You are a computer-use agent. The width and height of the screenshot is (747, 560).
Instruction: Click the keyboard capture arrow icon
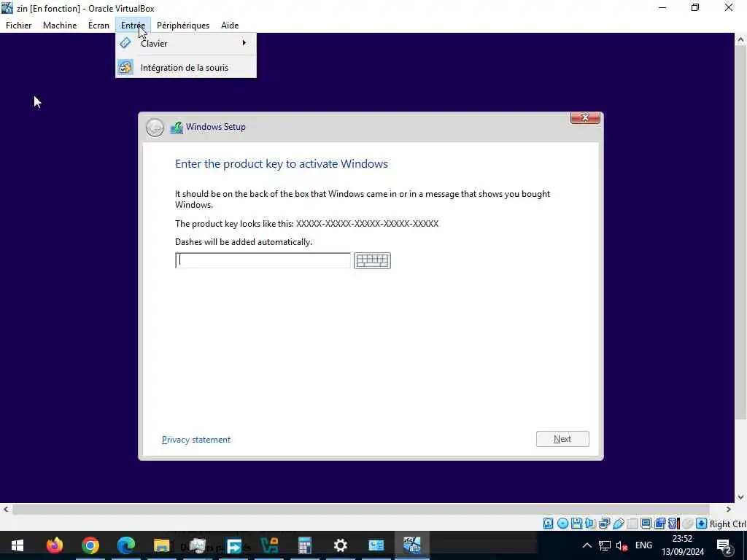coord(701,524)
